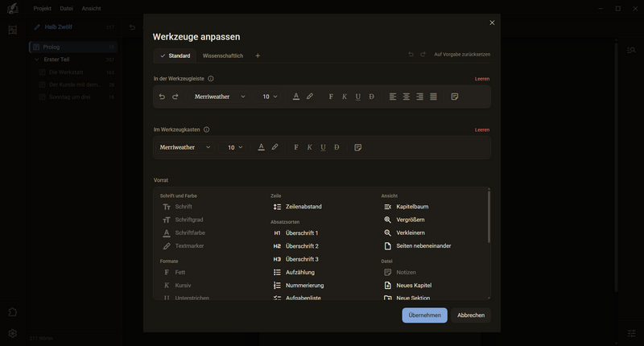Open Ansicht menu
The image size is (644, 346).
point(91,8)
